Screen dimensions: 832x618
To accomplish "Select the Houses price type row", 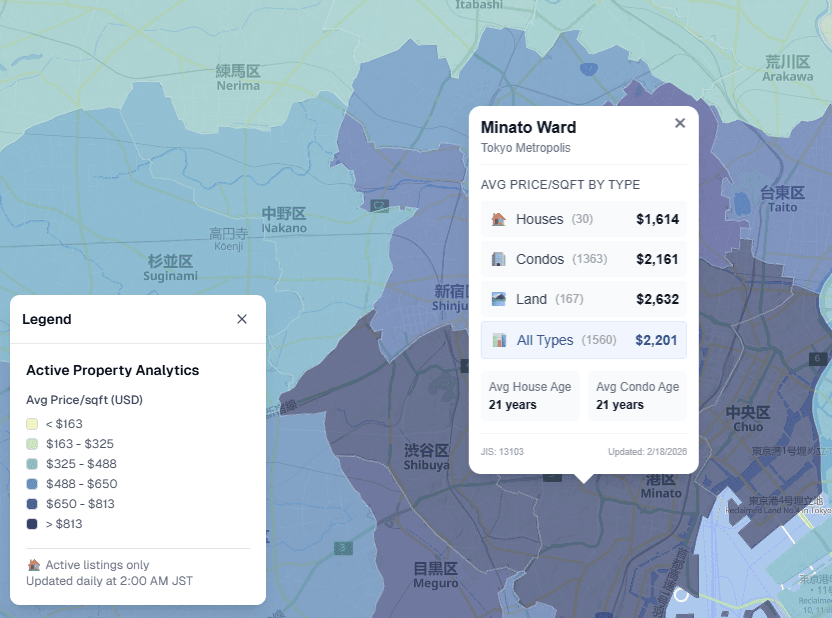I will 584,217.
